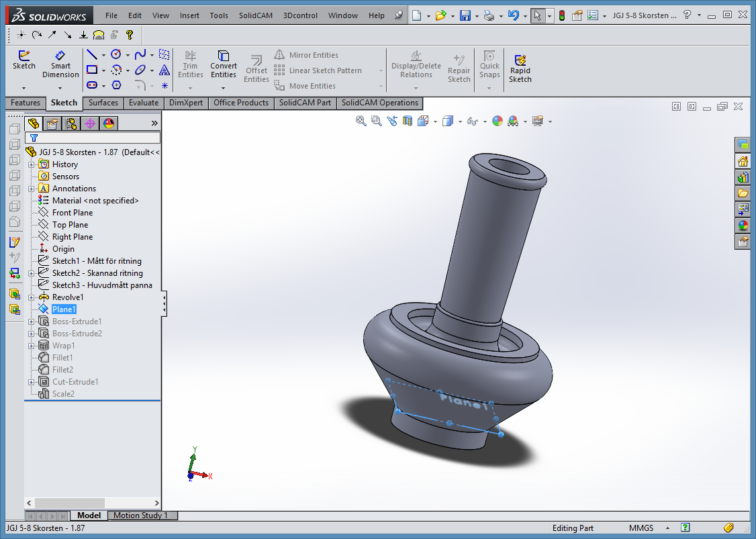Image resolution: width=756 pixels, height=539 pixels.
Task: Select the Corner Rectangle tool
Action: (91, 70)
